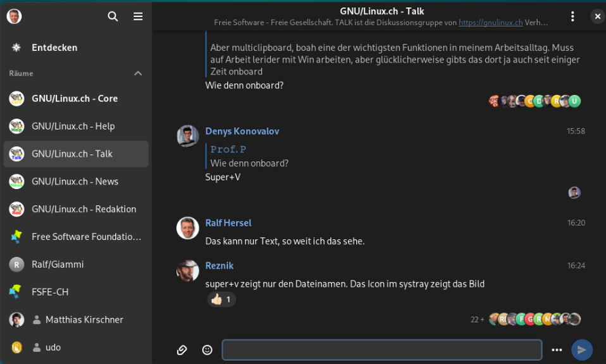This screenshot has height=364, width=606.
Task: Click the GNU/Linux.ch - Talk room title
Action: click(382, 11)
